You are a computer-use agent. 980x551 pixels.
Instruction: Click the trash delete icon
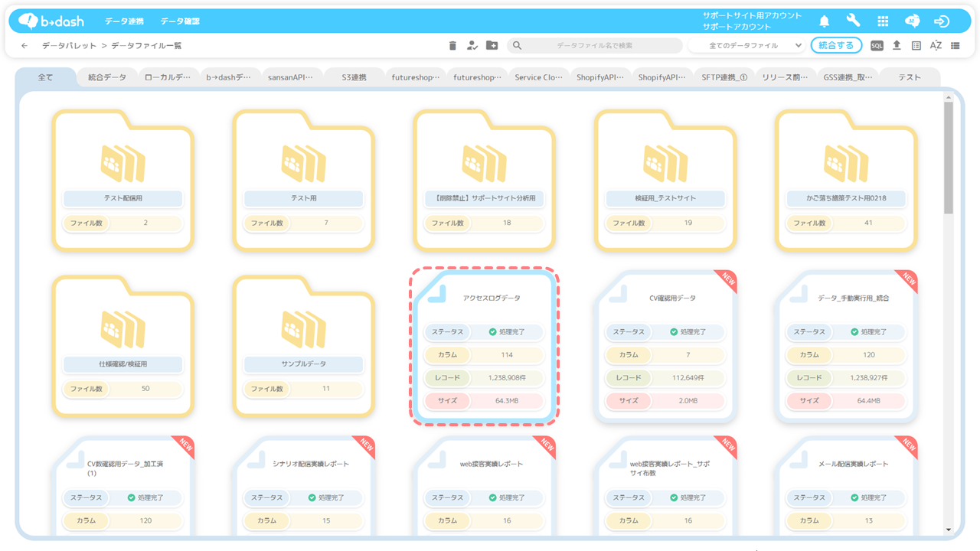point(452,46)
